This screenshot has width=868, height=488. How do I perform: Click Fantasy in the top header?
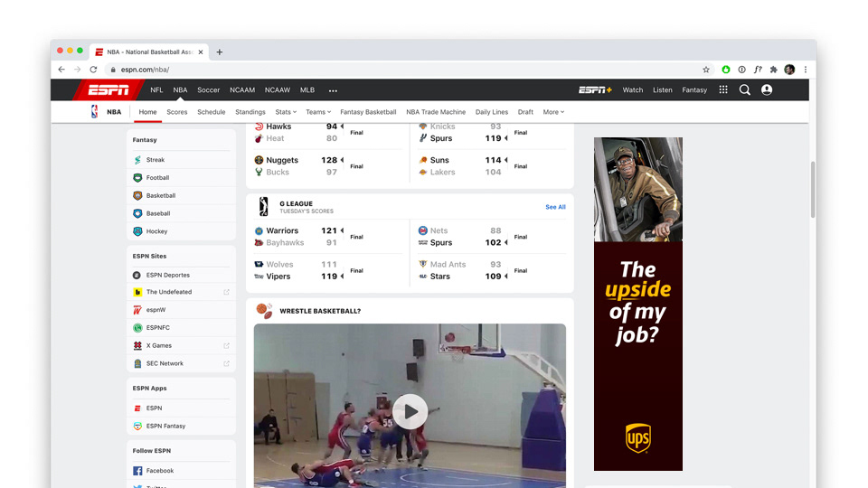pos(694,90)
